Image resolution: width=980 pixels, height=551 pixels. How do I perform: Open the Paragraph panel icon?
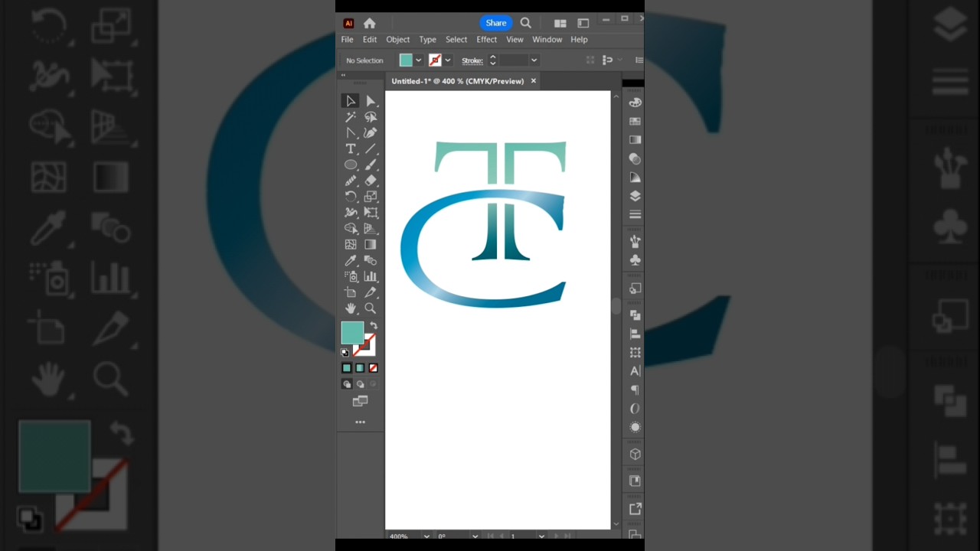[x=635, y=390]
